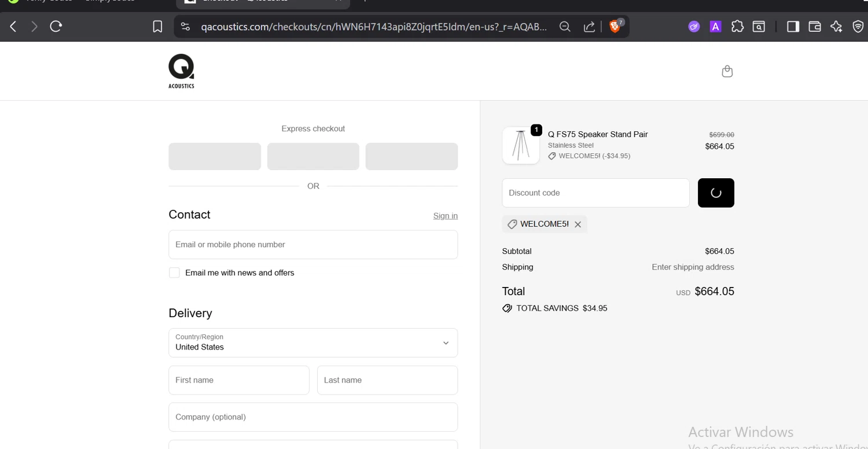The width and height of the screenshot is (868, 449).
Task: Click the struck-through $699.00 price
Action: tap(722, 134)
